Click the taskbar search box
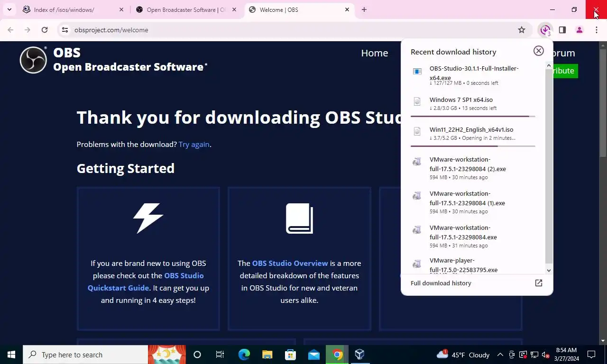 click(x=85, y=355)
